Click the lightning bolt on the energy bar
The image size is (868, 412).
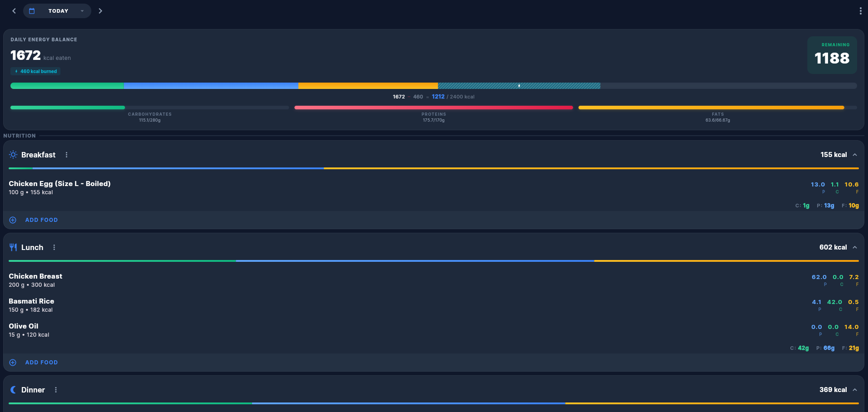518,85
